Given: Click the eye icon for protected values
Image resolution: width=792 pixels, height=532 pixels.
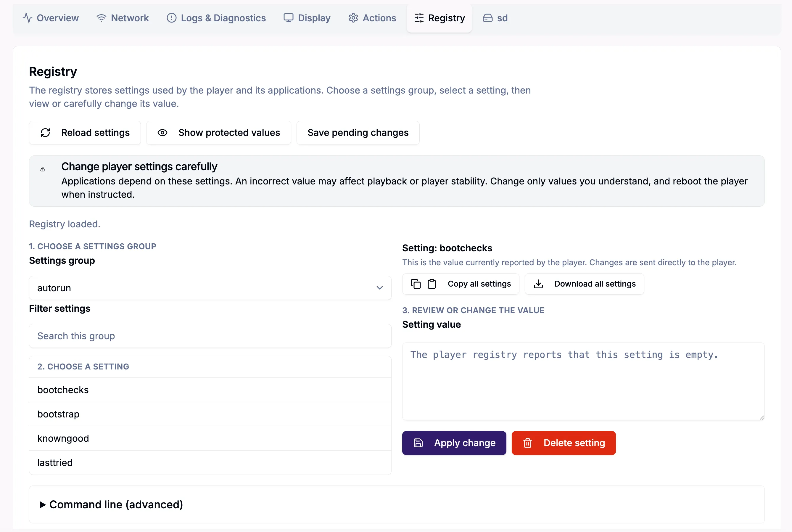Looking at the screenshot, I should [x=162, y=133].
